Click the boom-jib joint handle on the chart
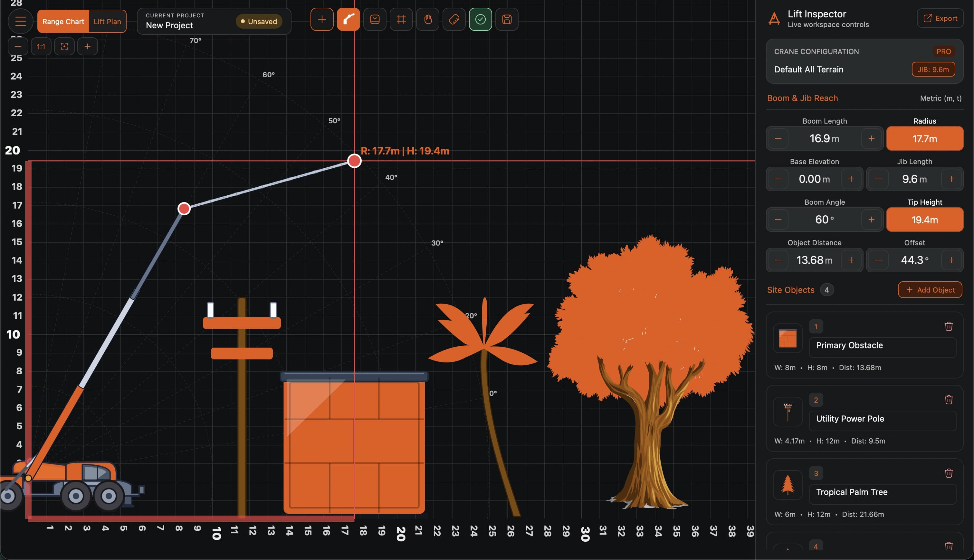974x560 pixels. [x=184, y=209]
